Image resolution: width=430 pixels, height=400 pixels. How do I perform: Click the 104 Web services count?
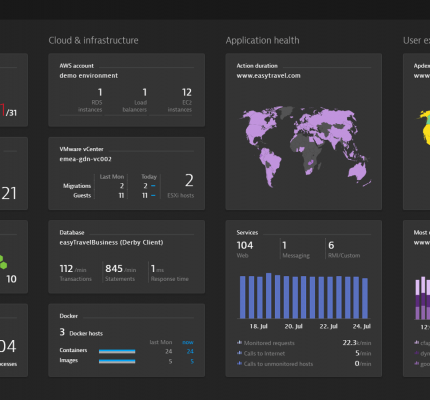coord(245,245)
